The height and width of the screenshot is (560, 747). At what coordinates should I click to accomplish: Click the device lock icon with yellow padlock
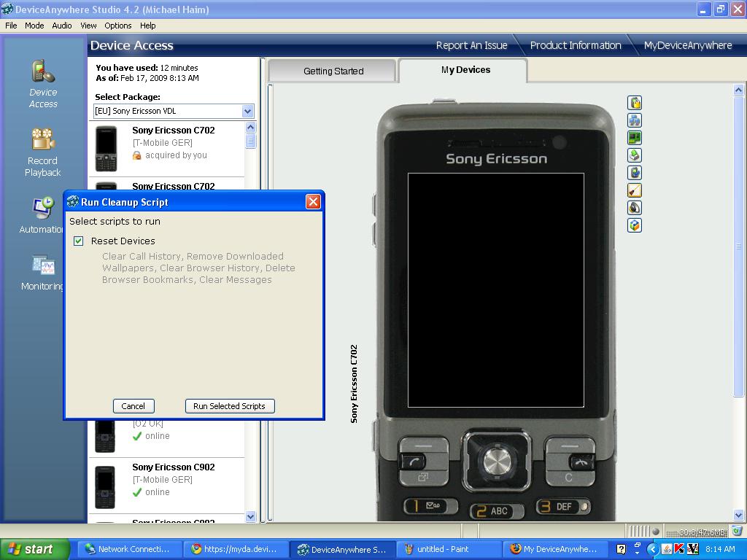tap(635, 103)
